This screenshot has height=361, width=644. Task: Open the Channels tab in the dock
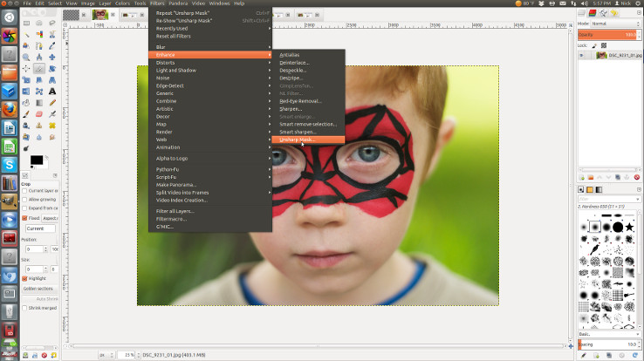[x=593, y=13]
